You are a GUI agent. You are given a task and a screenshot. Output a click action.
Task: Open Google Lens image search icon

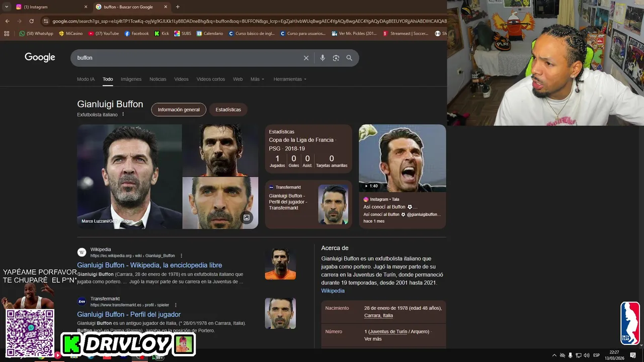(336, 58)
